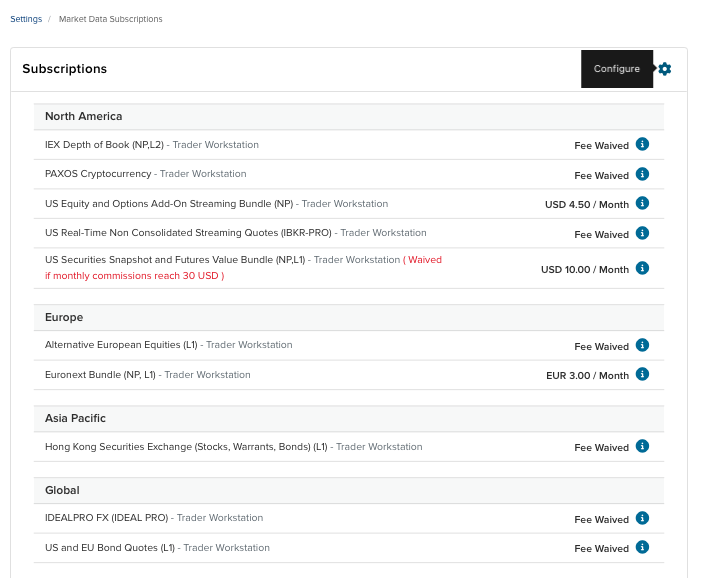Click USD 10.00 / Month price
706x578 pixels.
coord(585,270)
